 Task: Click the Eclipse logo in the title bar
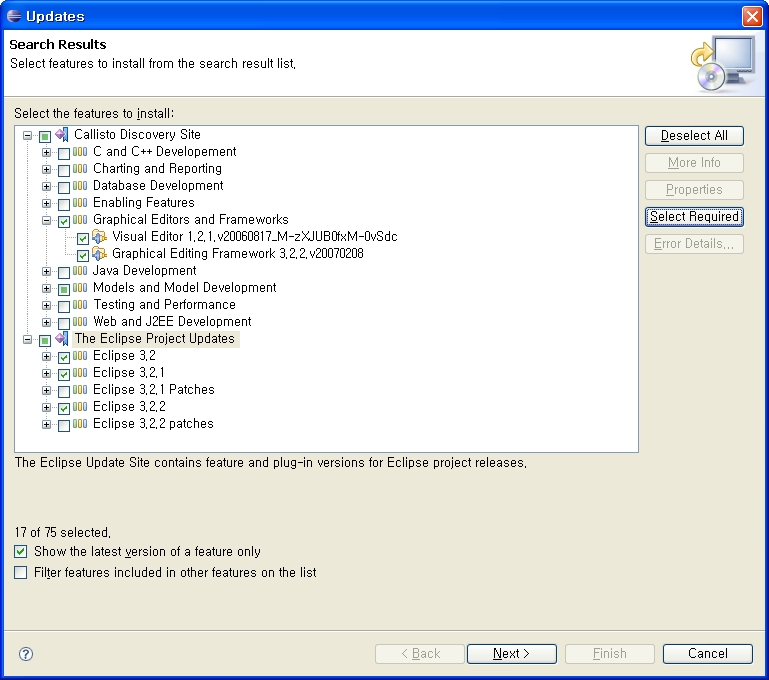point(14,16)
